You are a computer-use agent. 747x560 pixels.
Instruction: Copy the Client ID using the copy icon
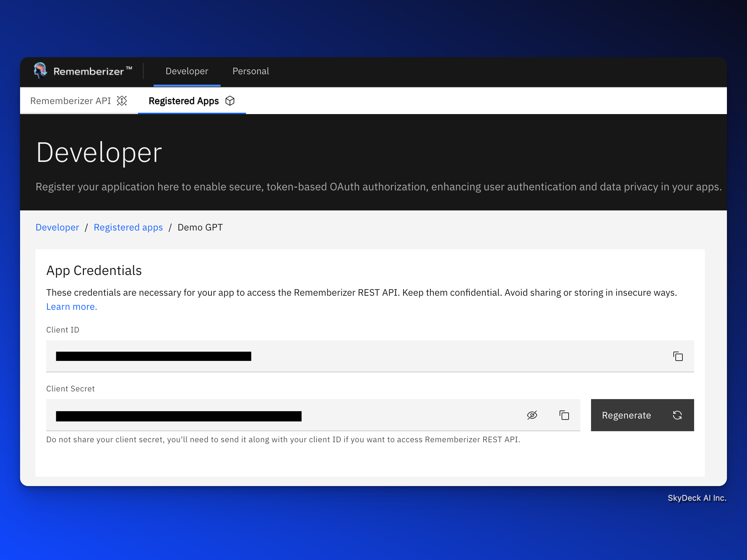coord(678,357)
